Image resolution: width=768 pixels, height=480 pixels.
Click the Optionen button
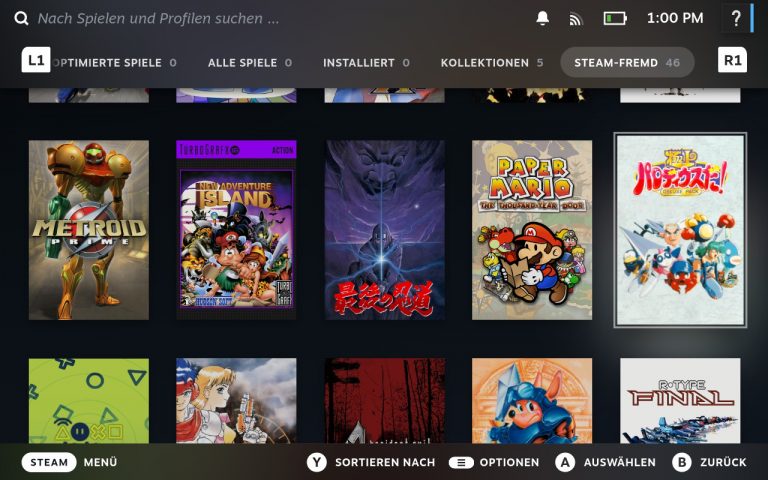[461, 462]
